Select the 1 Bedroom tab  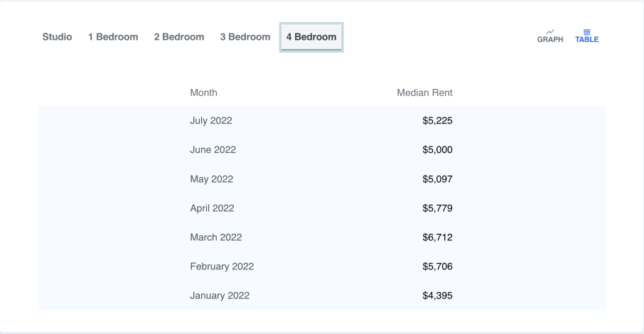[x=113, y=37]
